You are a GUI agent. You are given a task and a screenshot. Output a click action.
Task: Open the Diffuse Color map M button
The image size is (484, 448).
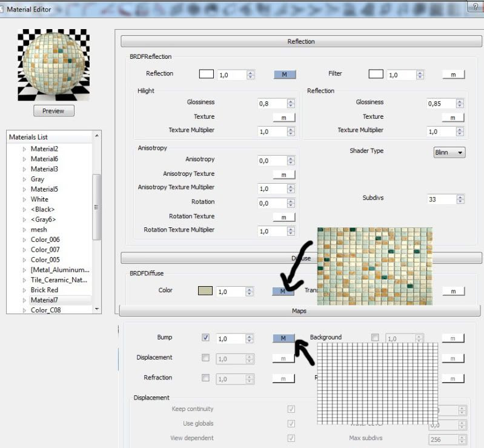[x=283, y=292]
